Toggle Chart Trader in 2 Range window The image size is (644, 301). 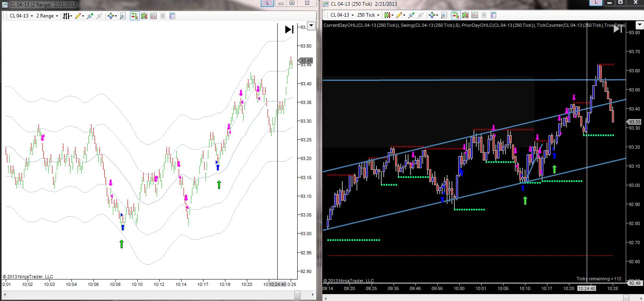(135, 16)
